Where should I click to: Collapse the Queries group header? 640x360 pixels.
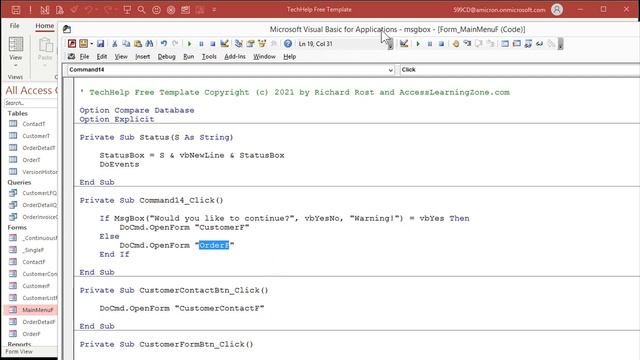19,182
